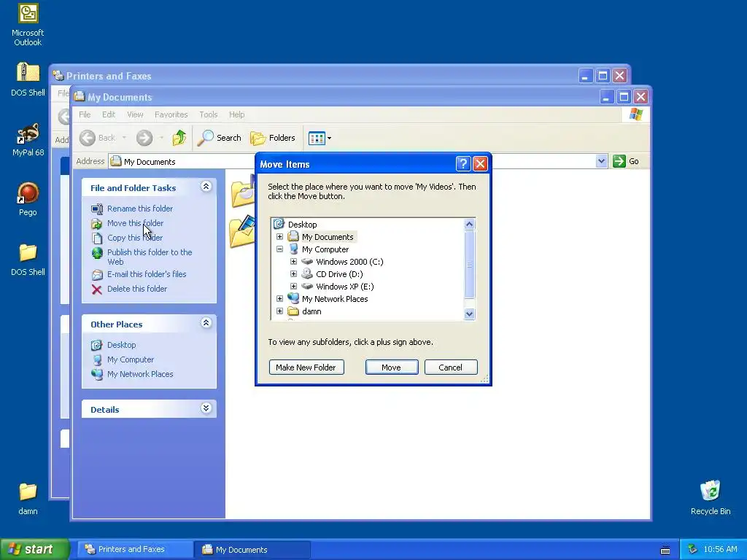Open the Favorites menu

coord(171,114)
